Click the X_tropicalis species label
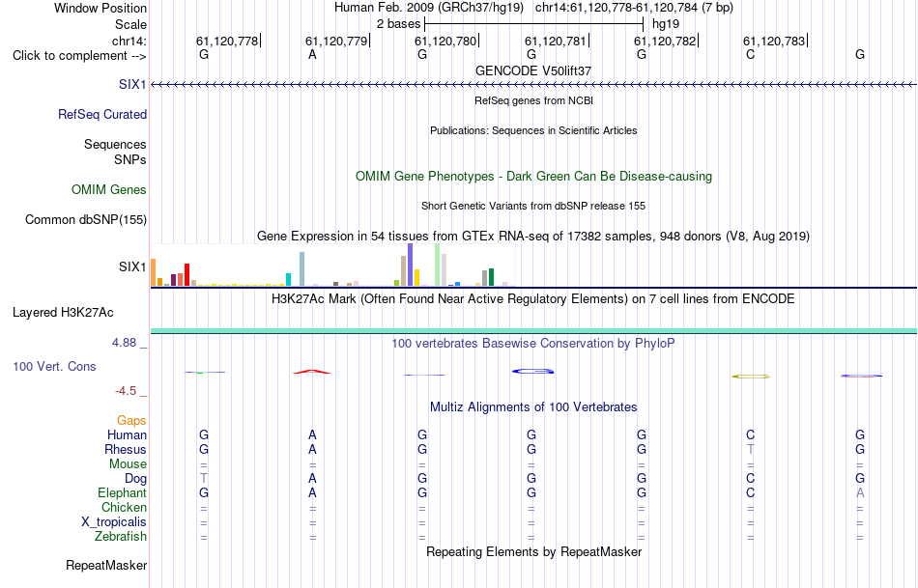Image resolution: width=918 pixels, height=588 pixels. pos(114,522)
